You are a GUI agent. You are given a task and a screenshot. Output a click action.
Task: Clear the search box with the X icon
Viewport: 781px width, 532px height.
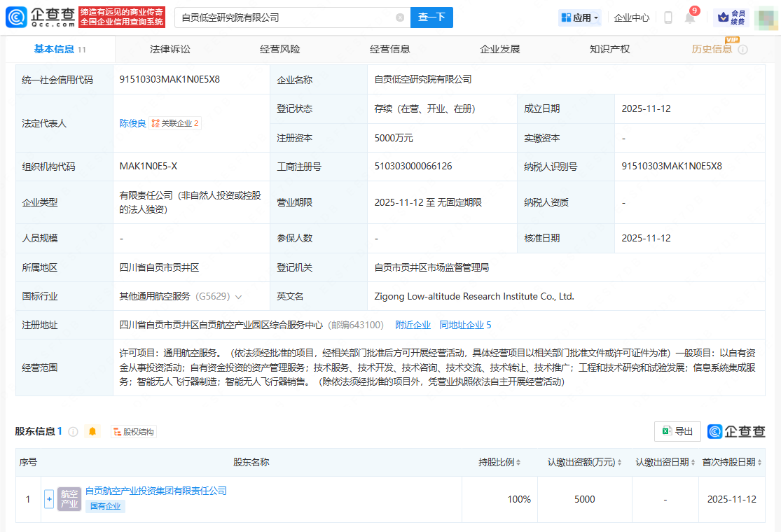tap(400, 17)
